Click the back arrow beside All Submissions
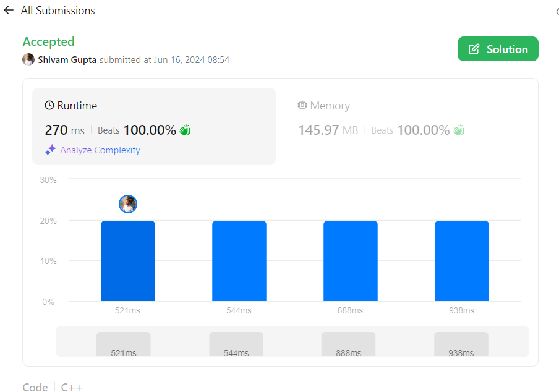The height and width of the screenshot is (392, 559). tap(9, 11)
